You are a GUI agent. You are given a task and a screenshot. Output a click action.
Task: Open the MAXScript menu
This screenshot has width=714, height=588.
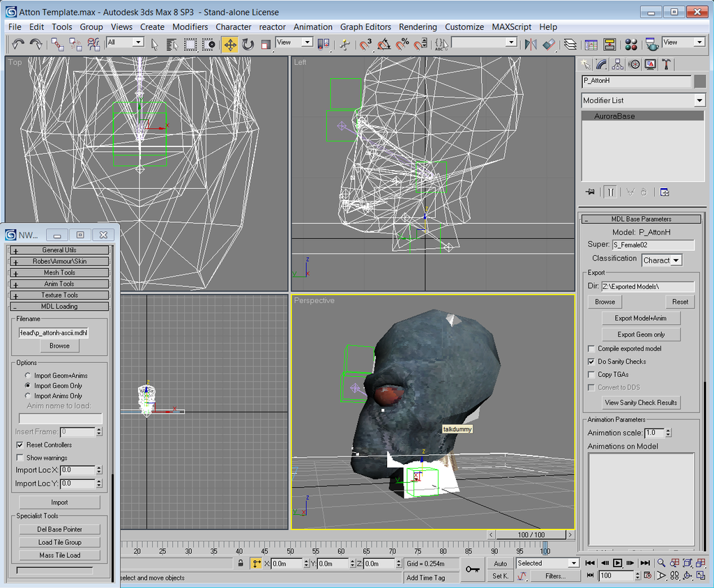pyautogui.click(x=511, y=27)
